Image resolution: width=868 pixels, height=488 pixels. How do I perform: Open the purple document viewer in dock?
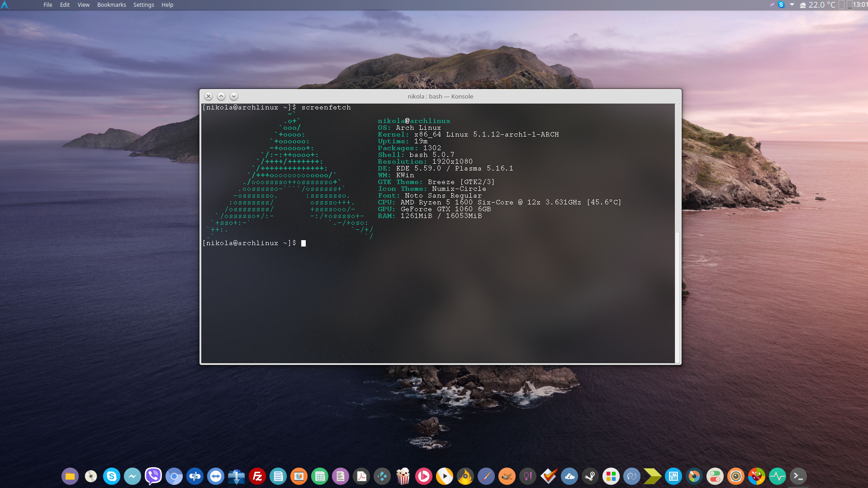pyautogui.click(x=341, y=476)
